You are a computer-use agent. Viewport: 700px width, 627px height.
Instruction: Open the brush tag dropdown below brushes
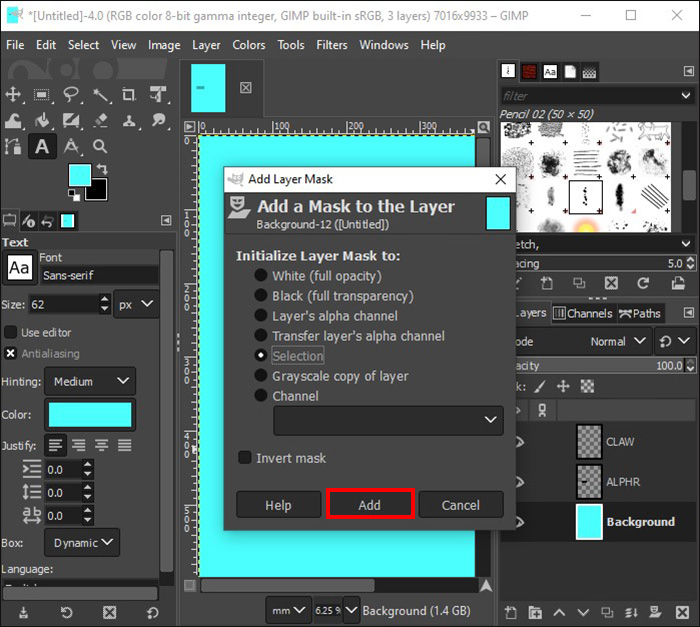point(686,244)
